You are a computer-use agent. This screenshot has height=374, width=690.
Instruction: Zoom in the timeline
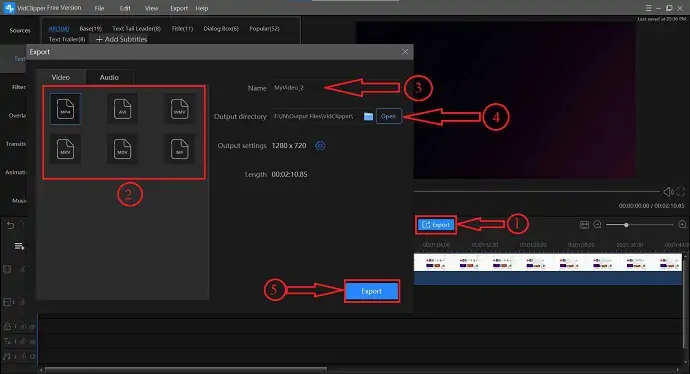point(682,224)
